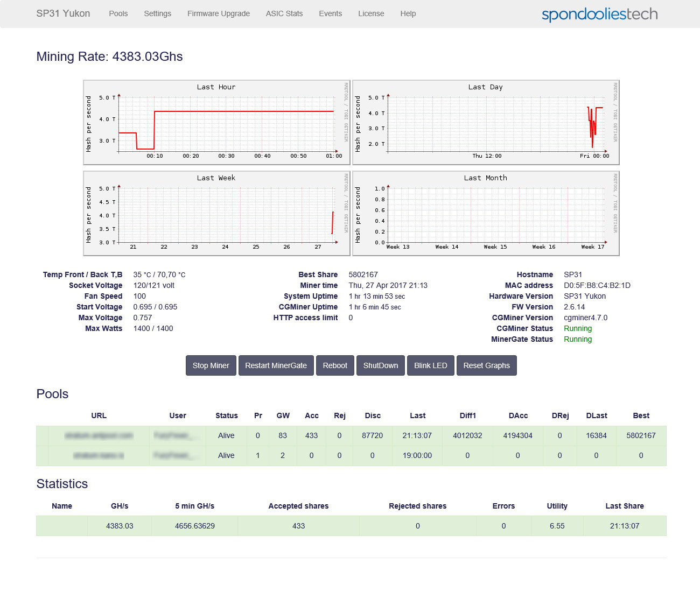Click Reset Graphs button
Screen dimensions: 700x592
click(486, 365)
